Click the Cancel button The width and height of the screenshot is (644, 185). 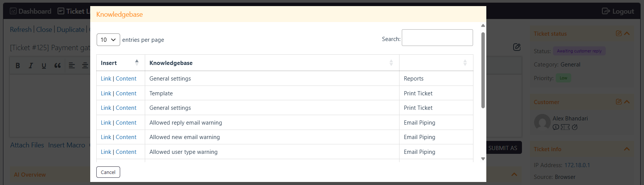point(108,172)
